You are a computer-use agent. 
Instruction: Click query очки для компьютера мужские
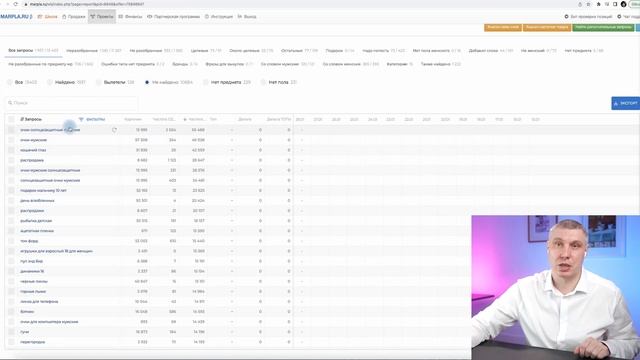click(49, 322)
